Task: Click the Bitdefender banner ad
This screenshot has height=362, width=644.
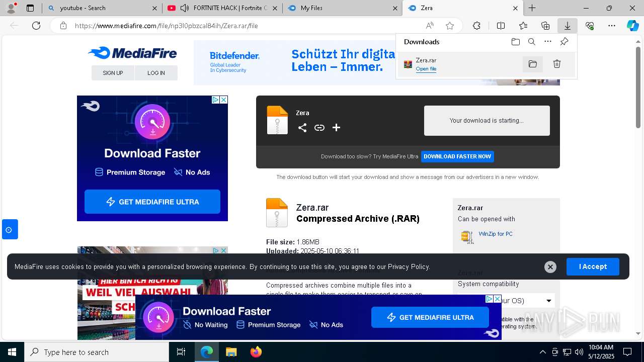Action: 295,63
